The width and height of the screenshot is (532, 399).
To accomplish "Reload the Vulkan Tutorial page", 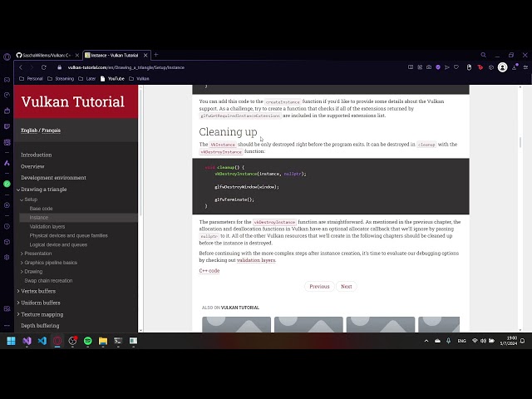I will pyautogui.click(x=44, y=67).
